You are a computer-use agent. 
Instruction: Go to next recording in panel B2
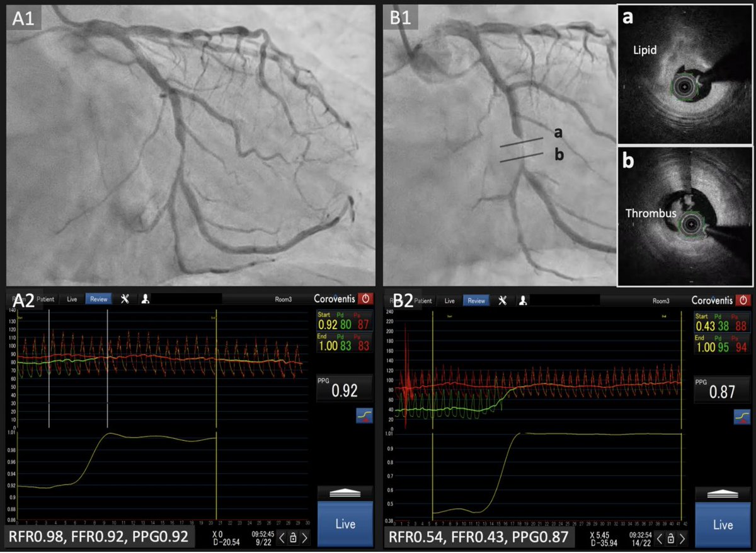coord(683,538)
